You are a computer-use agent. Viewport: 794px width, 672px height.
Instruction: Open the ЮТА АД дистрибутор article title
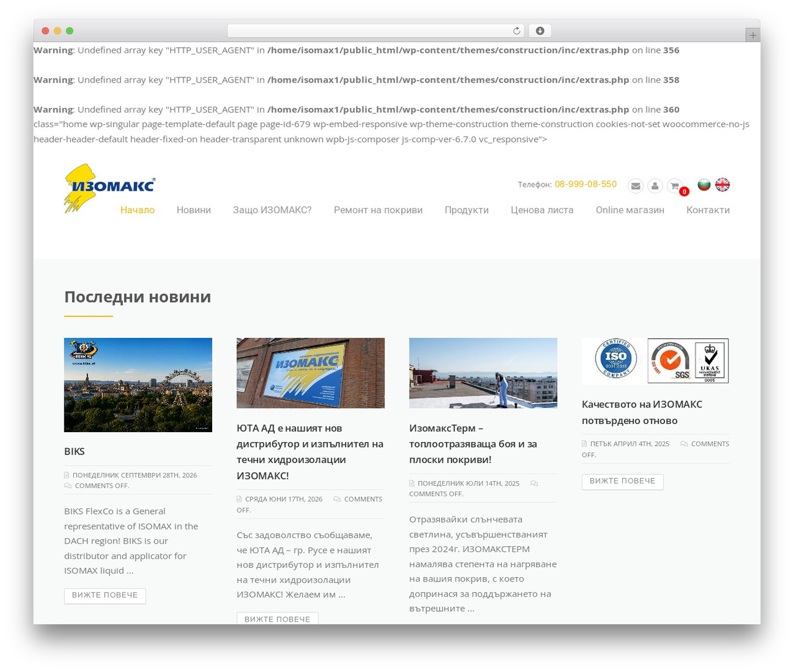tap(310, 452)
